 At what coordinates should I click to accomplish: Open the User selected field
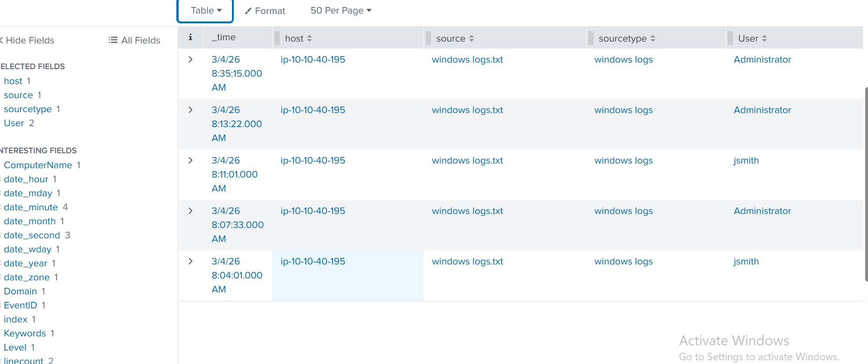14,123
